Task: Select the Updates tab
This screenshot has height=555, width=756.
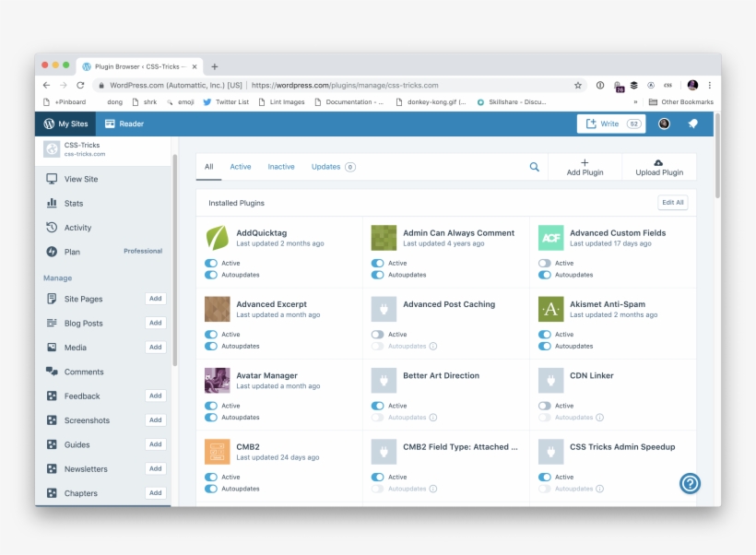Action: tap(325, 167)
